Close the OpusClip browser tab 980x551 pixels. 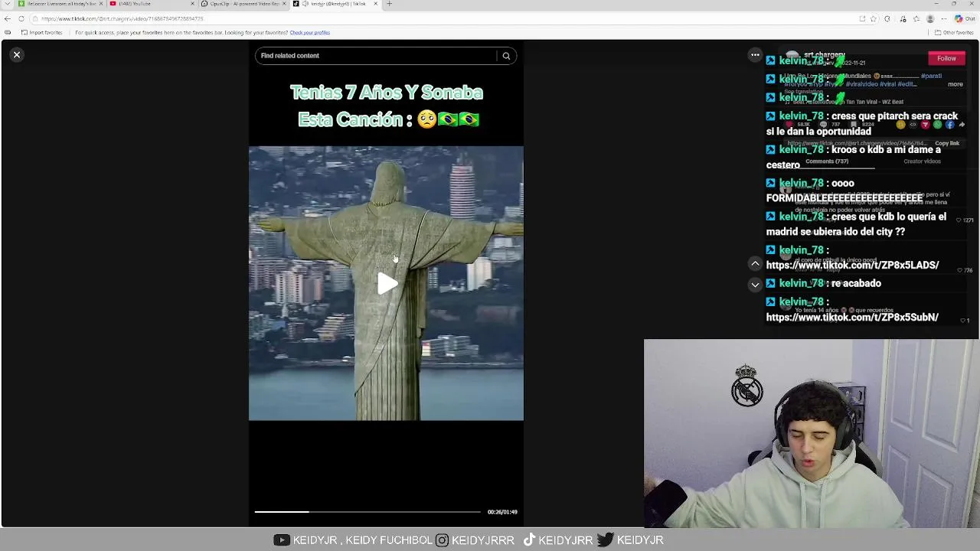[284, 4]
